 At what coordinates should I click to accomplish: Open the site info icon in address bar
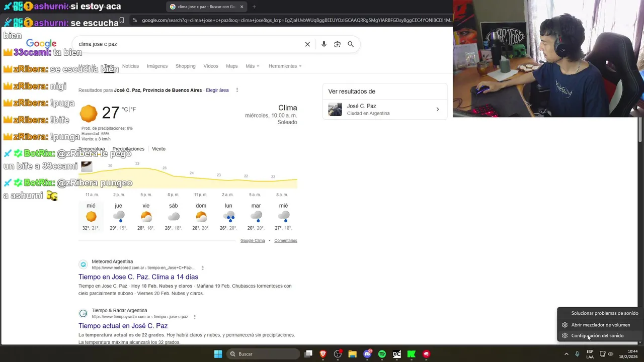coord(134,20)
